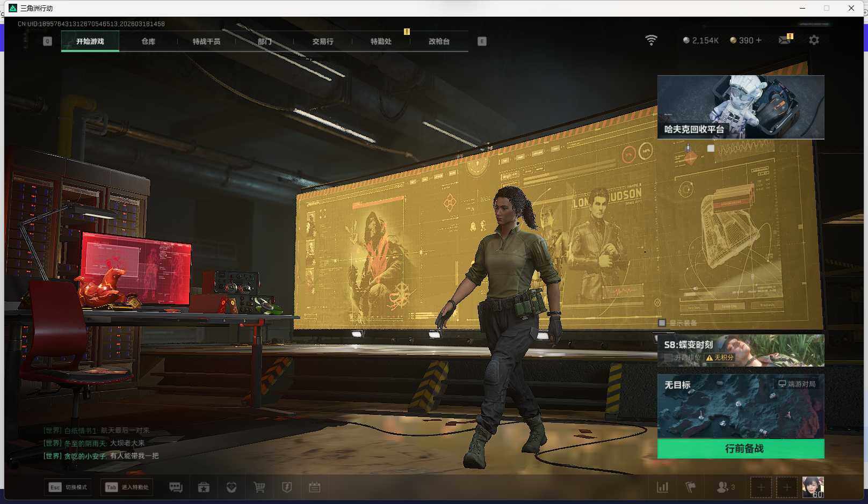
Task: Open the friends list icon
Action: click(726, 487)
